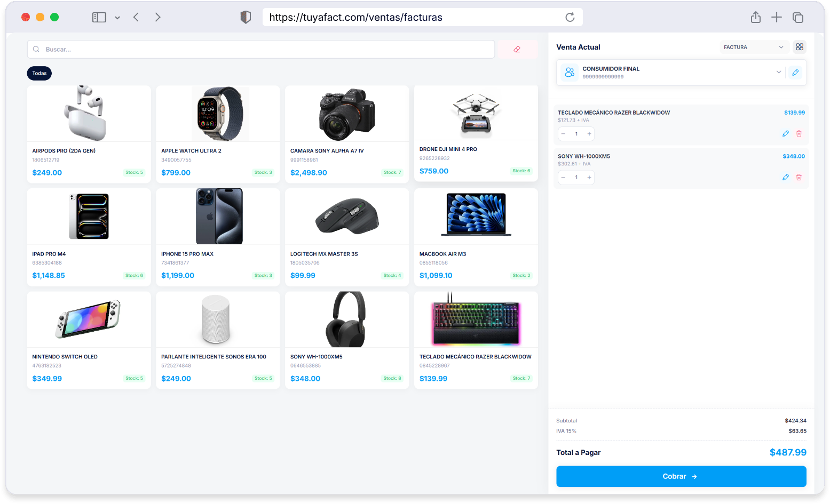Click the Stock: 8 badge on the Sony WH-1000XM5 card

click(392, 379)
